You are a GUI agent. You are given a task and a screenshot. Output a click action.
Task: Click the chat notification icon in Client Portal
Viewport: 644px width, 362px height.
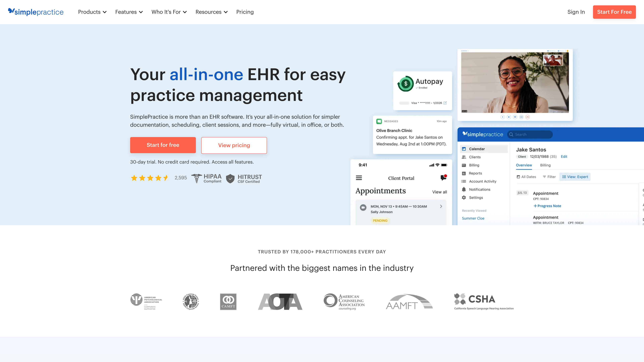[443, 177]
